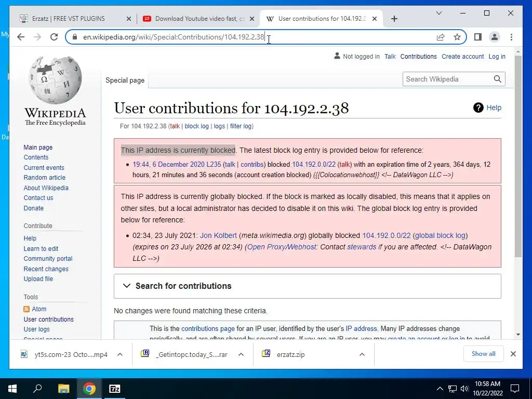
Task: Open Recent changes in sidebar
Action: (x=46, y=269)
